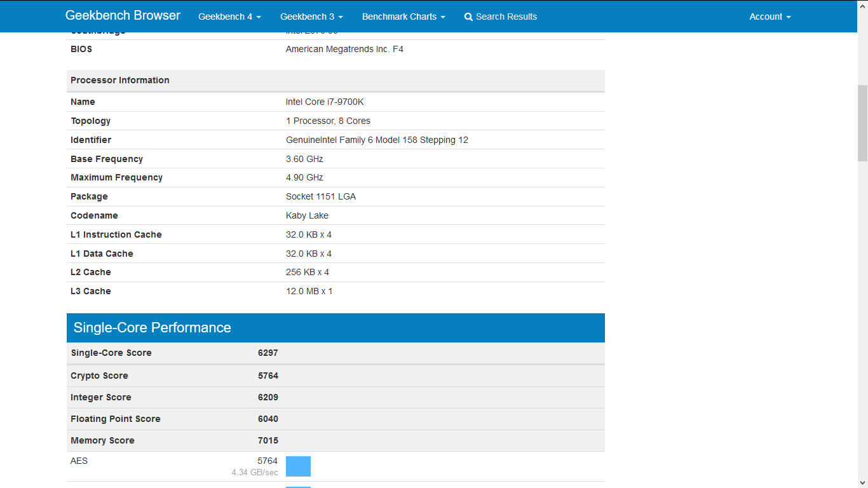Click 'American Megatrends Inc. F4' BIOS value
Viewport: 868px width, 488px height.
click(x=344, y=49)
